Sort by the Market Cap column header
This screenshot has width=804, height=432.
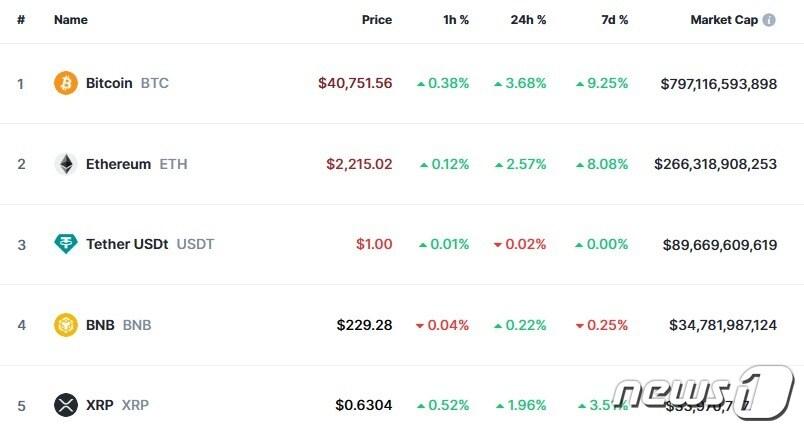[x=723, y=20]
